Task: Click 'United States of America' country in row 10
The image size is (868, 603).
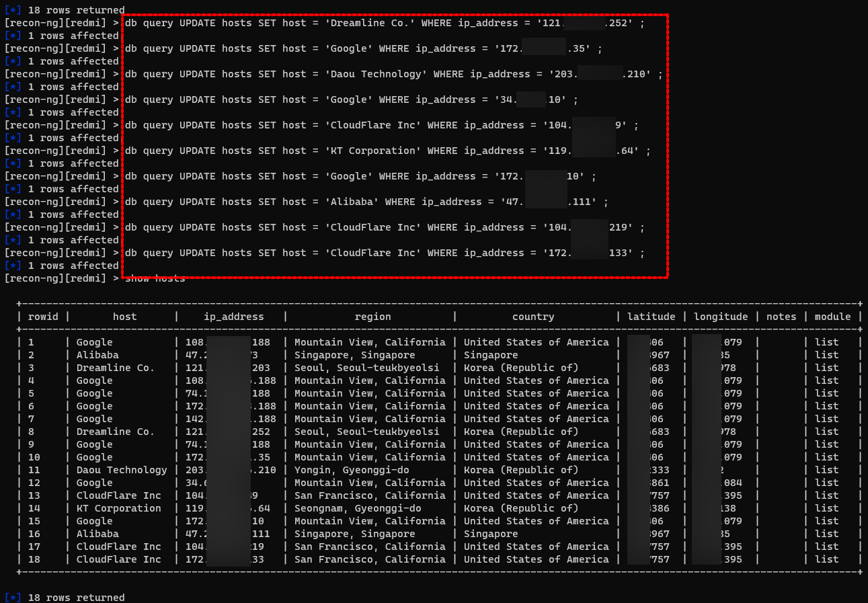Action: 536,457
